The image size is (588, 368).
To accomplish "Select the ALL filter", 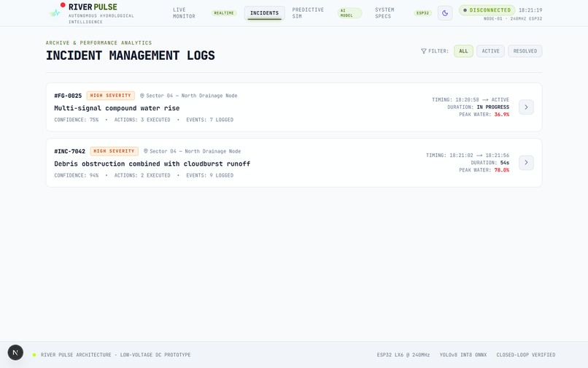I will point(463,51).
